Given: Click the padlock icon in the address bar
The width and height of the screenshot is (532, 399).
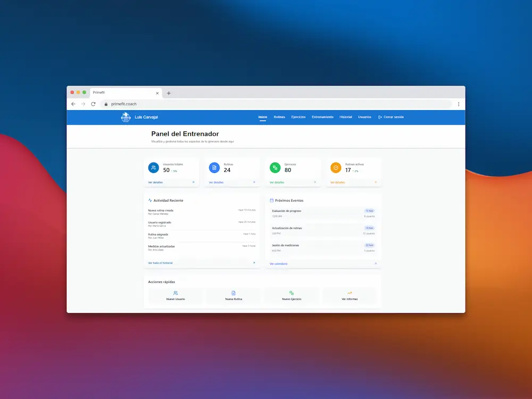Looking at the screenshot, I should [106, 104].
